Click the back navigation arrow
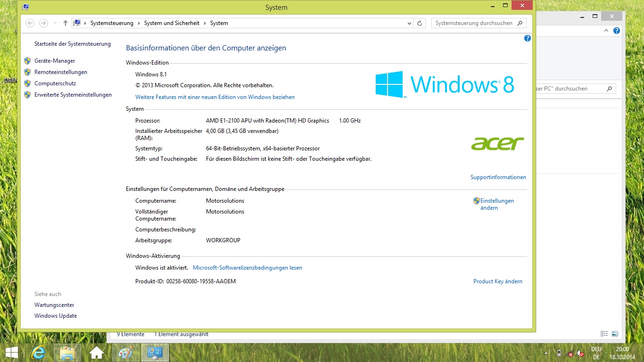The height and width of the screenshot is (362, 644). 30,23
